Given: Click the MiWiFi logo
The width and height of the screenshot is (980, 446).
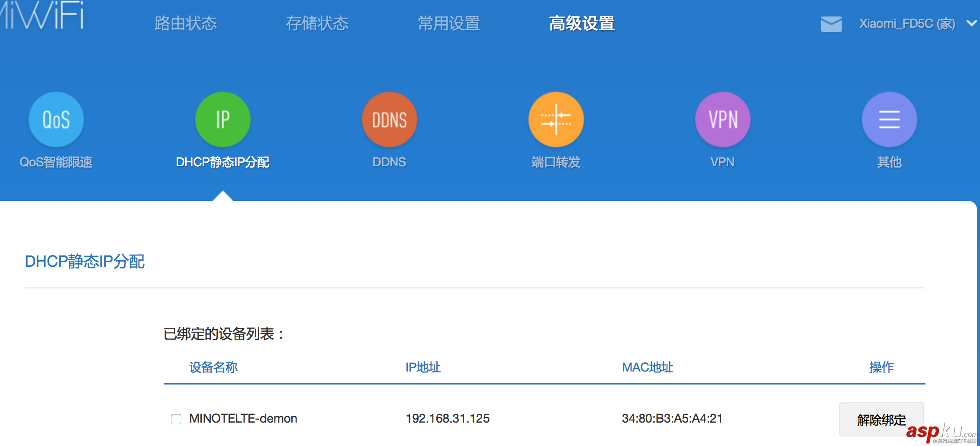Looking at the screenshot, I should click(42, 15).
